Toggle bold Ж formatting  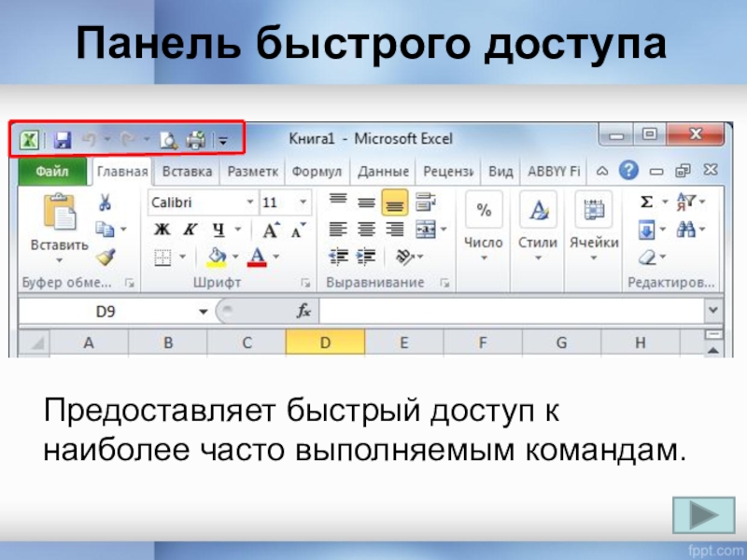tap(162, 230)
